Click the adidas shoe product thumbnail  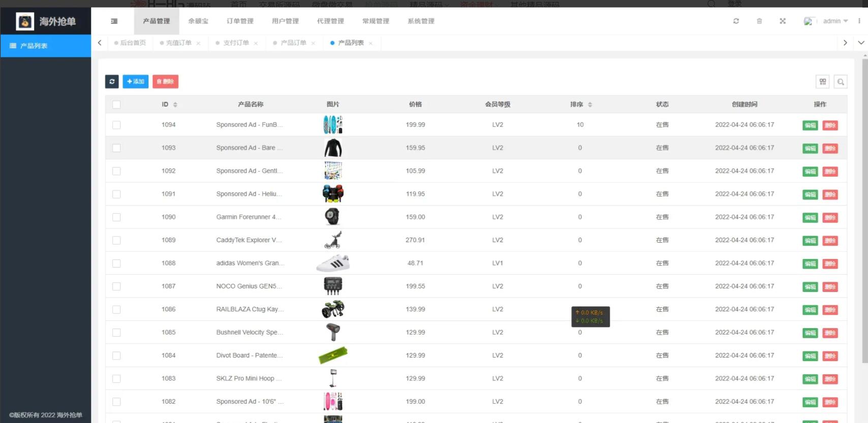point(333,264)
